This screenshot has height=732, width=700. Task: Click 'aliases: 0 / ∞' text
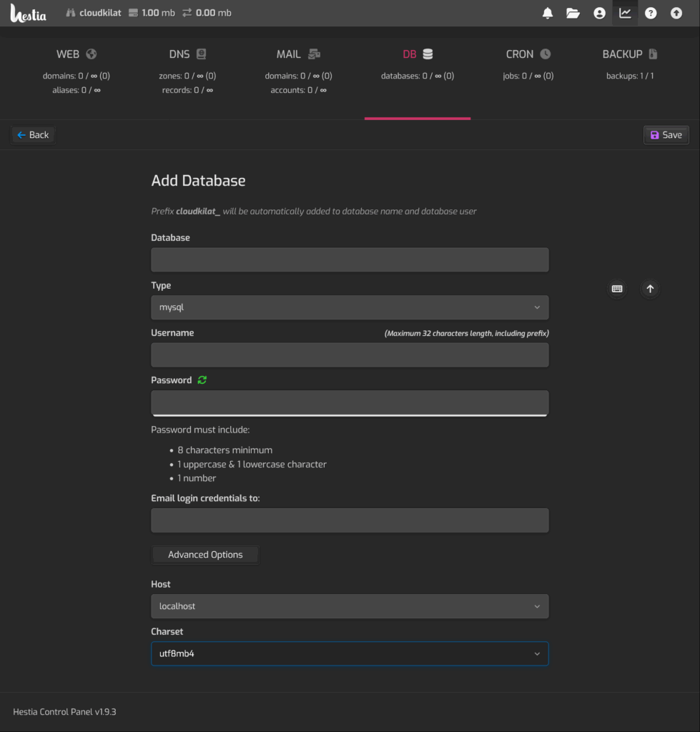point(76,90)
